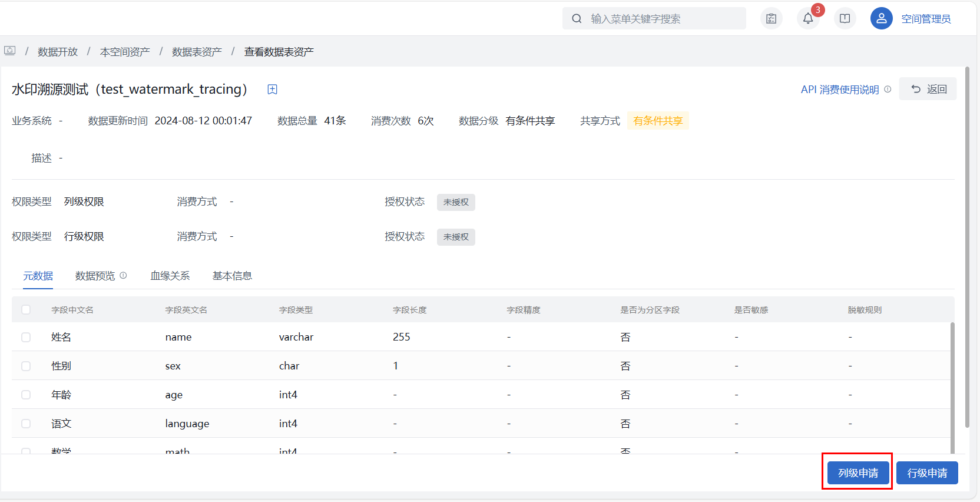Check the 年龄 row checkbox
This screenshot has height=502, width=980.
(x=26, y=395)
